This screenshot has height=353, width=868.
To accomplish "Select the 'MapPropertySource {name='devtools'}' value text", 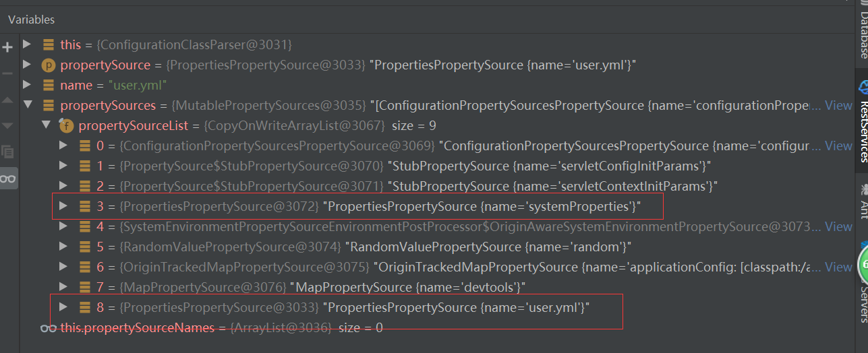I will (x=407, y=287).
